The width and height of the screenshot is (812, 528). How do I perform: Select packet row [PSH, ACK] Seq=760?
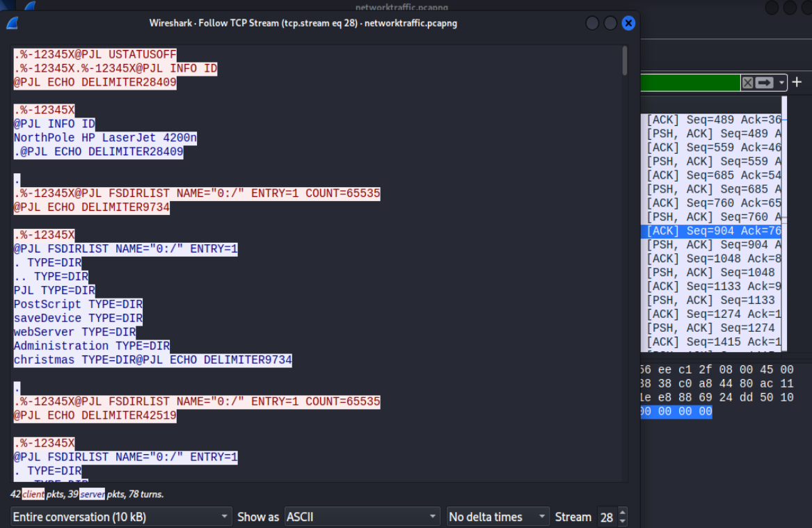pos(711,218)
